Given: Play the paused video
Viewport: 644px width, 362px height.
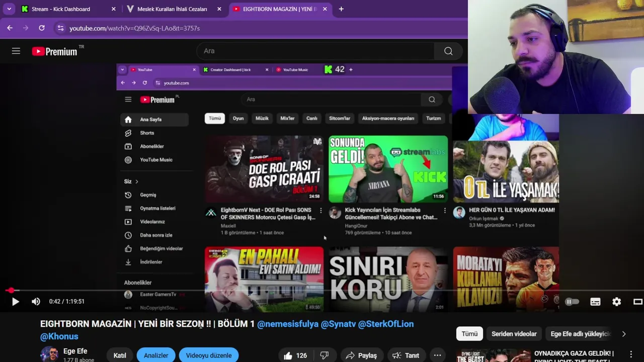Looking at the screenshot, I should [15, 302].
